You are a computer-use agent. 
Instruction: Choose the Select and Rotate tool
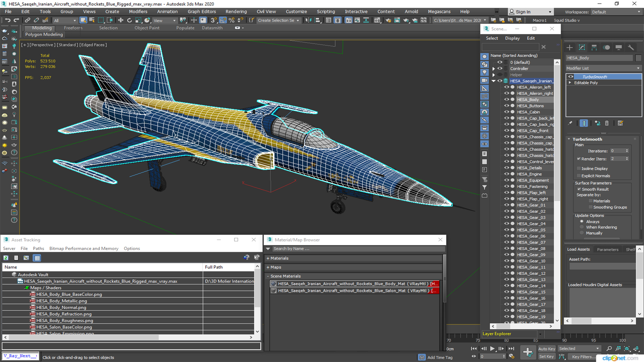129,20
